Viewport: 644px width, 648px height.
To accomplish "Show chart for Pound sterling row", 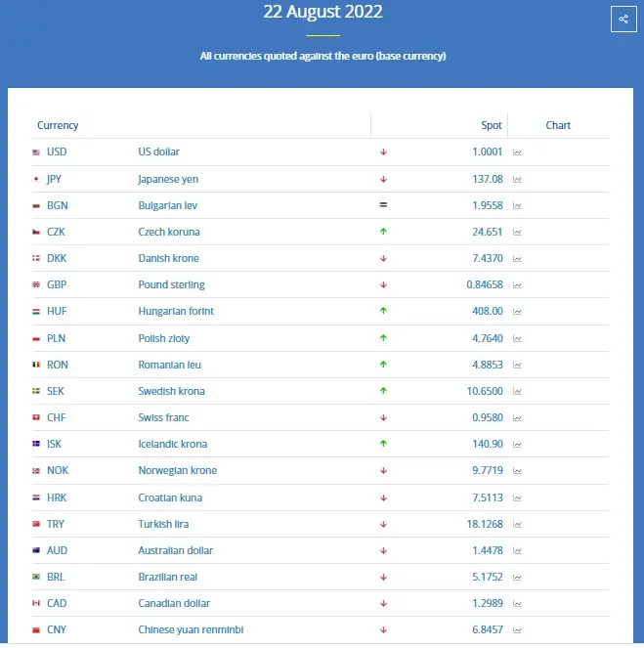I will (x=518, y=285).
